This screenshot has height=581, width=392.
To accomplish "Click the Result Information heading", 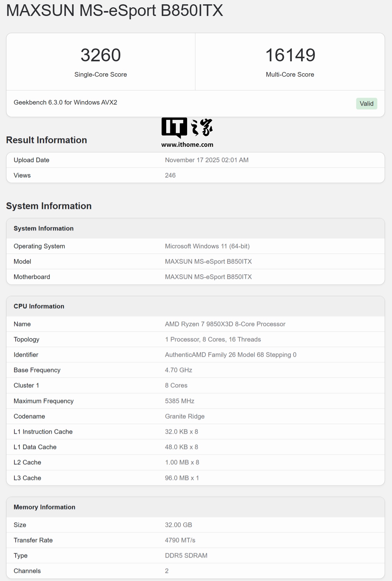I will 47,140.
